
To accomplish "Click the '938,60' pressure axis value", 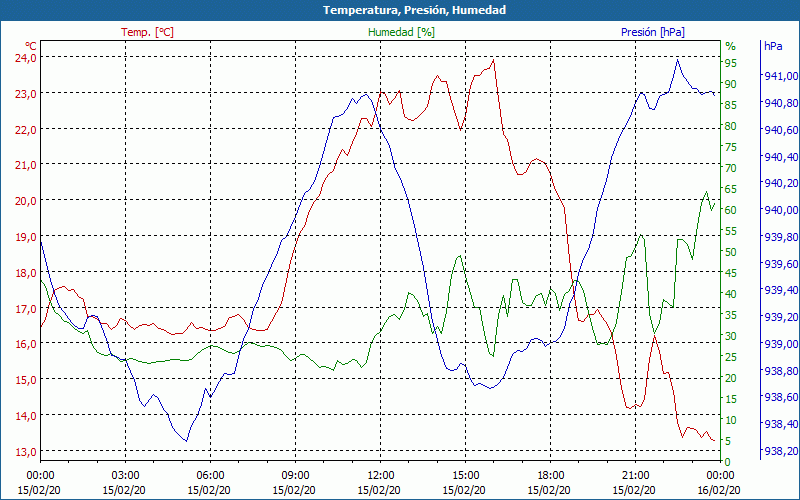I will tap(781, 397).
